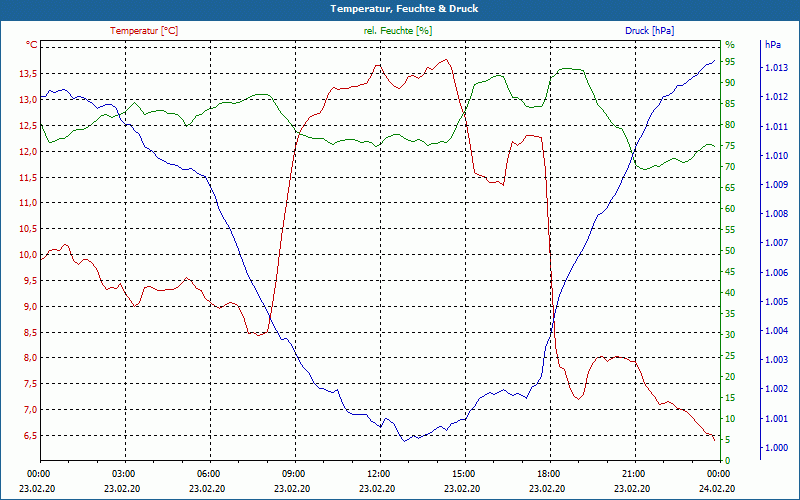
Task: Click the 75 tick on the green humidity axis
Action: pyautogui.click(x=730, y=146)
